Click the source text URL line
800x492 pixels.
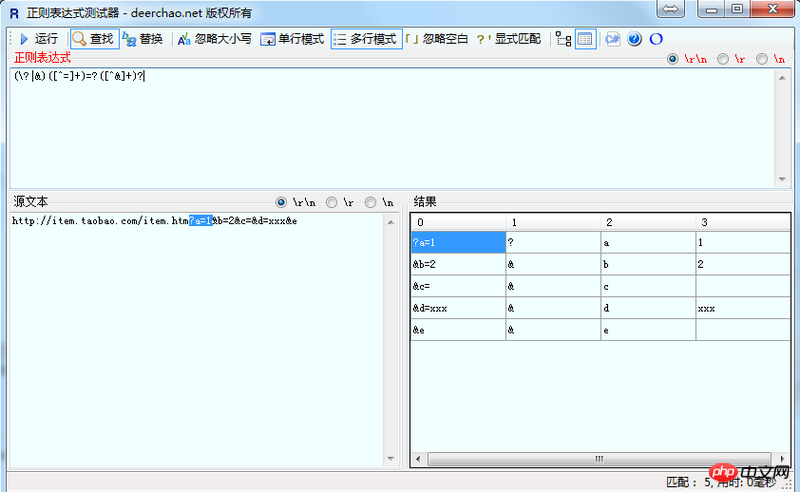coord(155,221)
